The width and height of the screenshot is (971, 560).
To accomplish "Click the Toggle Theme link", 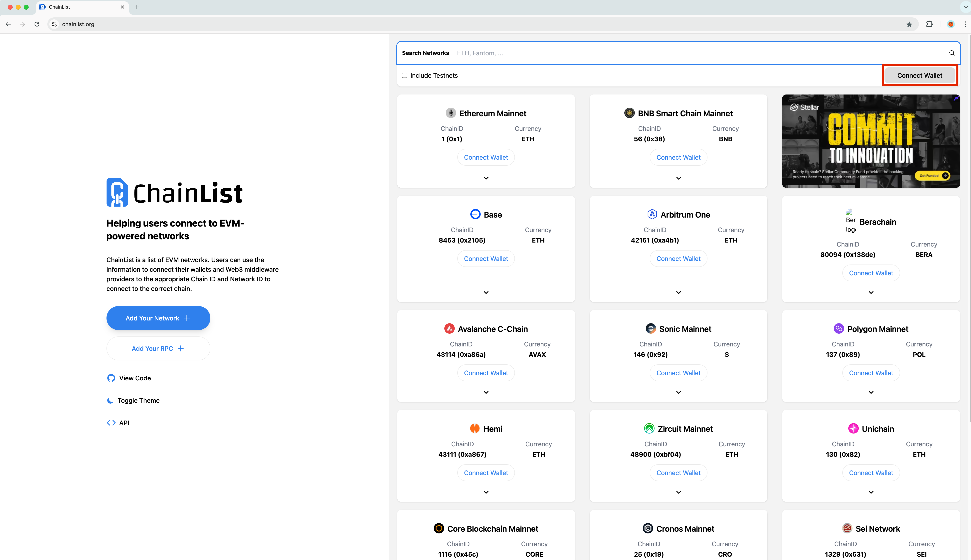I will (133, 400).
